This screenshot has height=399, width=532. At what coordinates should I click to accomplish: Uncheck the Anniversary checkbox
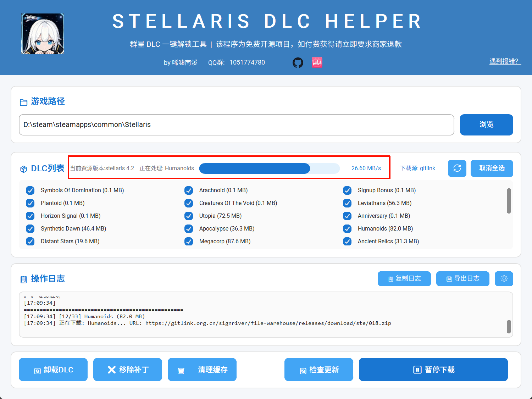(347, 216)
